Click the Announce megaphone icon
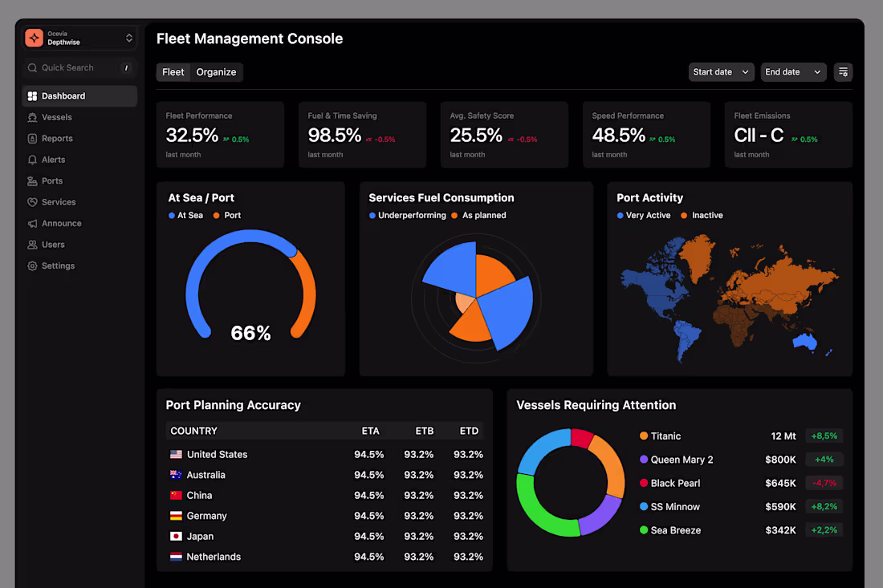This screenshot has height=588, width=883. click(x=32, y=223)
